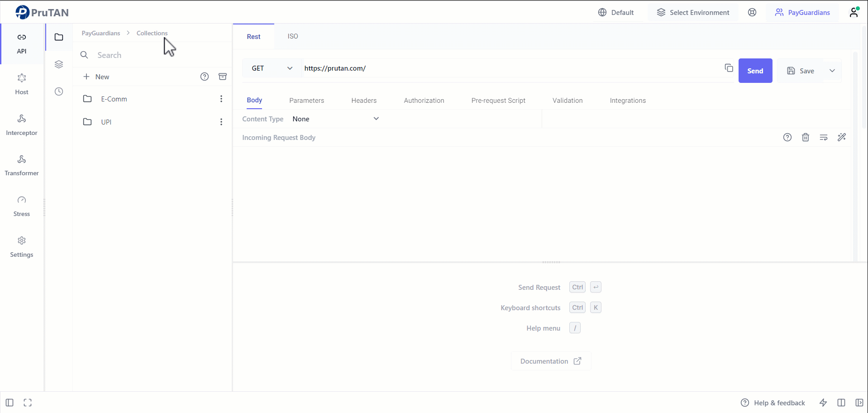Click the support lifebuoy icon in header

tap(752, 12)
